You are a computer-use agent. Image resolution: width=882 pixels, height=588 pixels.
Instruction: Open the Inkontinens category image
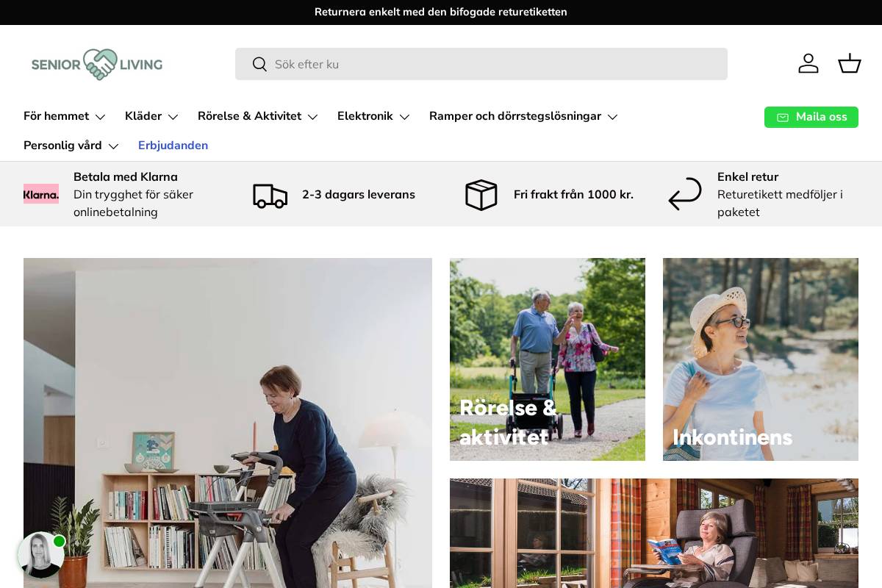760,359
